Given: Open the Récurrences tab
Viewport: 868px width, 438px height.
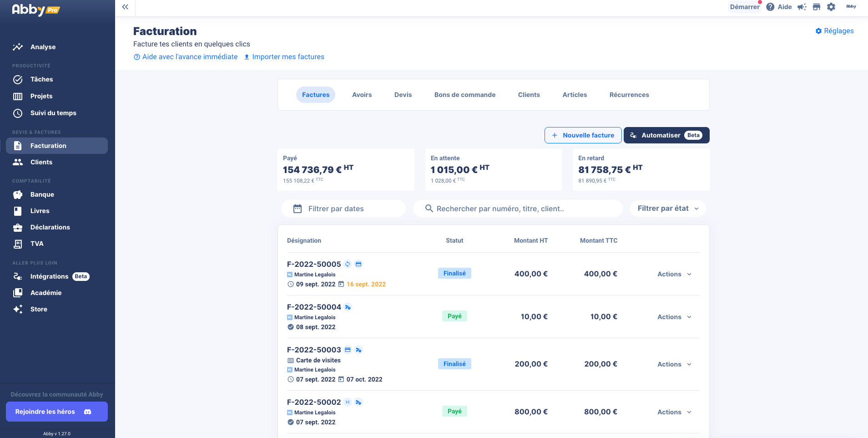Looking at the screenshot, I should click(x=629, y=94).
